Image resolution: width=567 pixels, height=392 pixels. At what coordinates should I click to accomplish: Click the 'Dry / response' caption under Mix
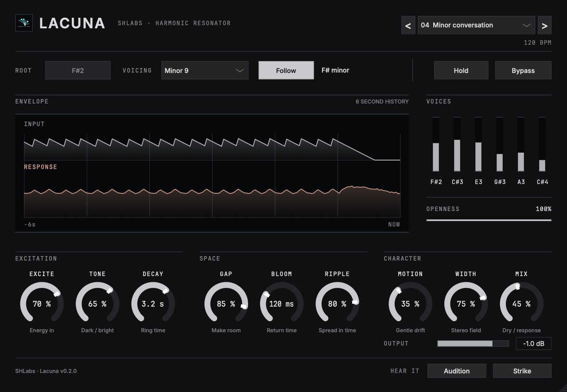point(521,331)
